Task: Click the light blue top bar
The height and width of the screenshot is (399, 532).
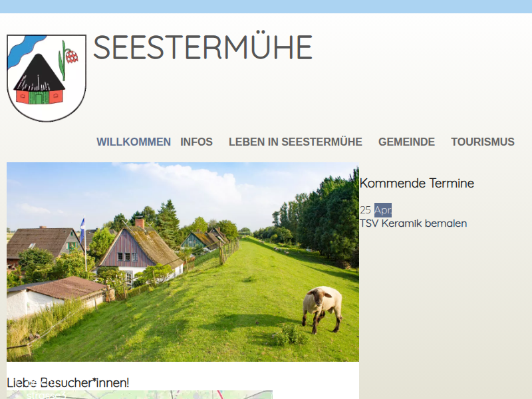Action: tap(266, 7)
